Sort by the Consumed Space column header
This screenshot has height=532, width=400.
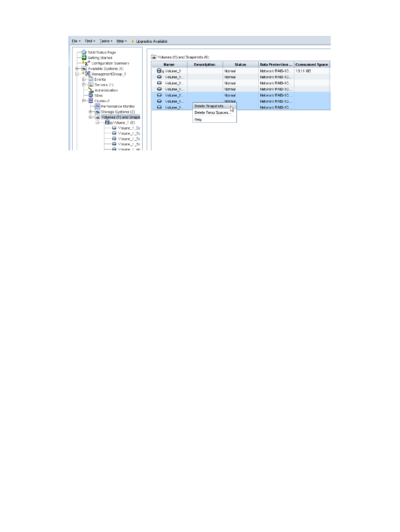click(312, 65)
